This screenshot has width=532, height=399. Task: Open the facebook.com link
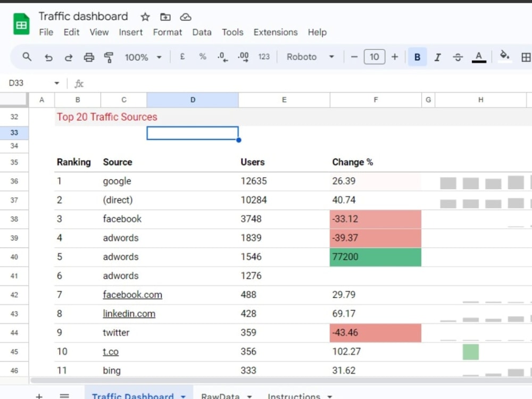pos(132,295)
